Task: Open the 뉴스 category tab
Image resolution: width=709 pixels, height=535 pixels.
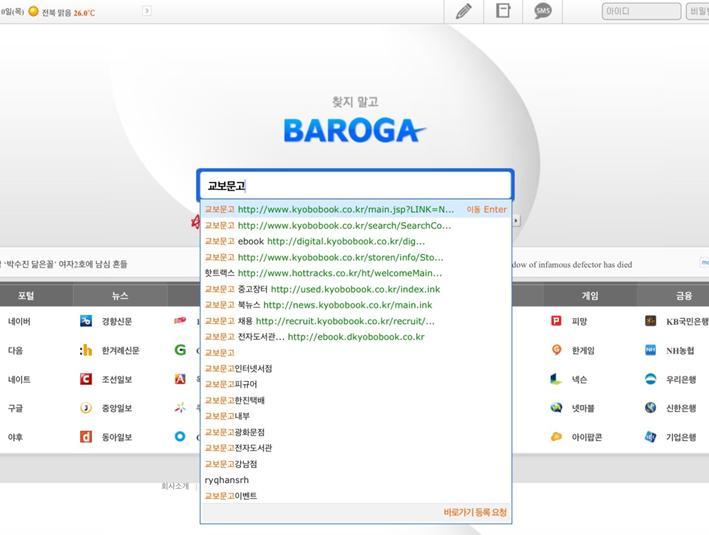Action: click(x=120, y=296)
